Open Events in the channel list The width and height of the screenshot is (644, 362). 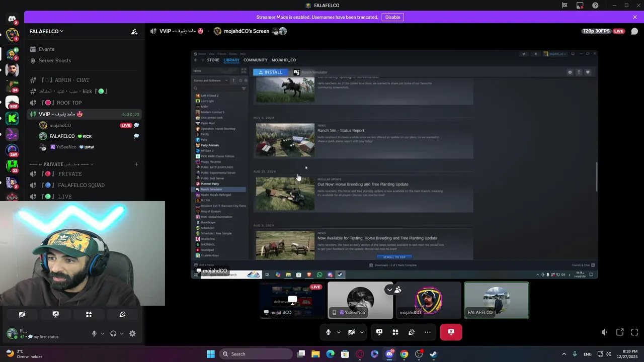click(84, 49)
